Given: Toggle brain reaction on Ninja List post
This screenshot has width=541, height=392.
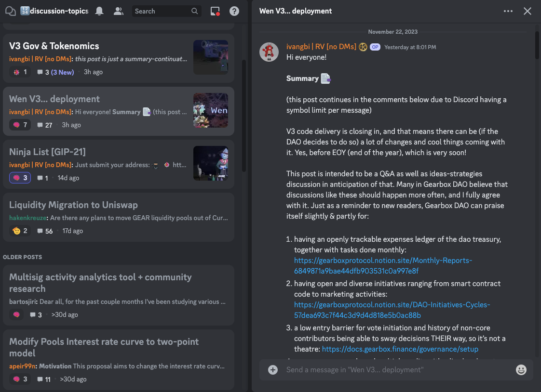Looking at the screenshot, I should pos(20,178).
